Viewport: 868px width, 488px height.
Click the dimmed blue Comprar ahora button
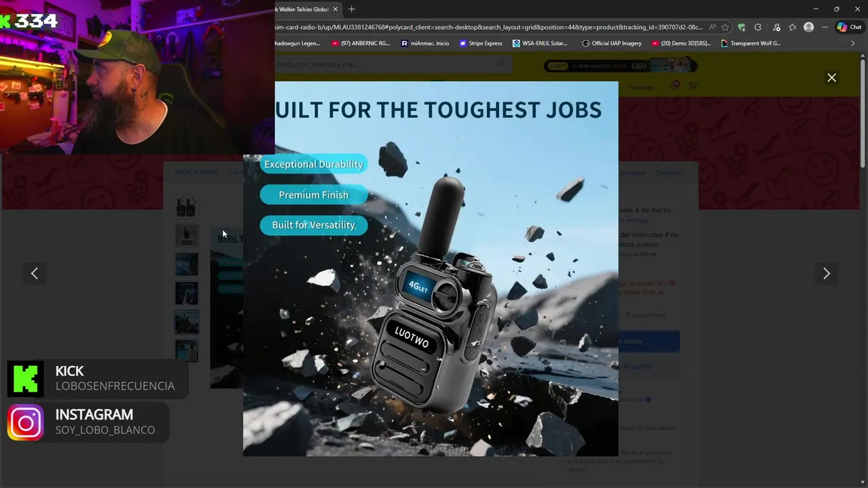coord(649,341)
